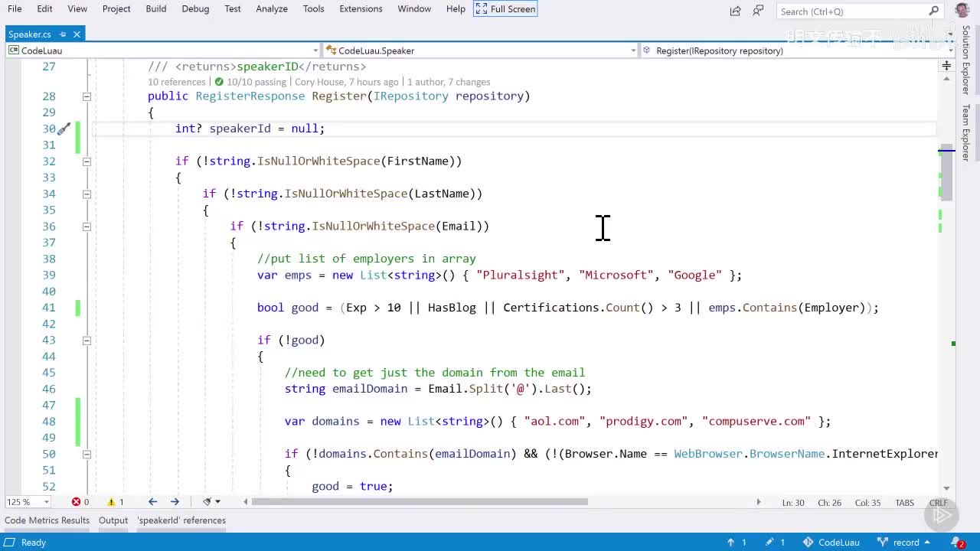This screenshot has width=980, height=551.
Task: Open the Project menu
Action: (x=116, y=8)
